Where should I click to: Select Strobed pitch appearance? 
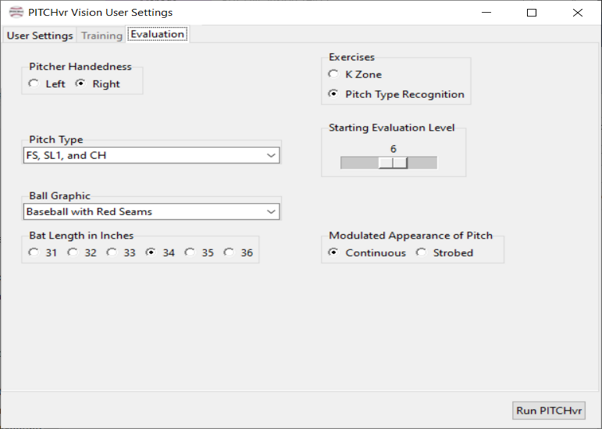point(421,253)
